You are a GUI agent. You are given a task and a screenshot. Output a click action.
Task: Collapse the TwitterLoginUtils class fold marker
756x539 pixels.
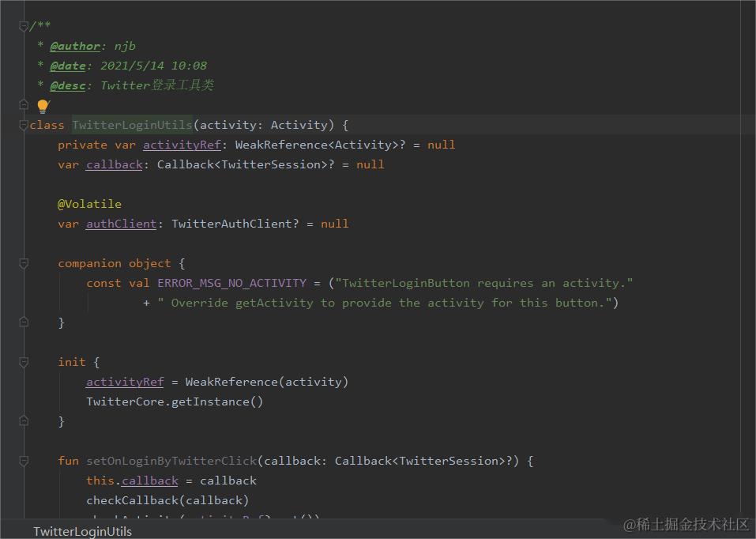(23, 125)
